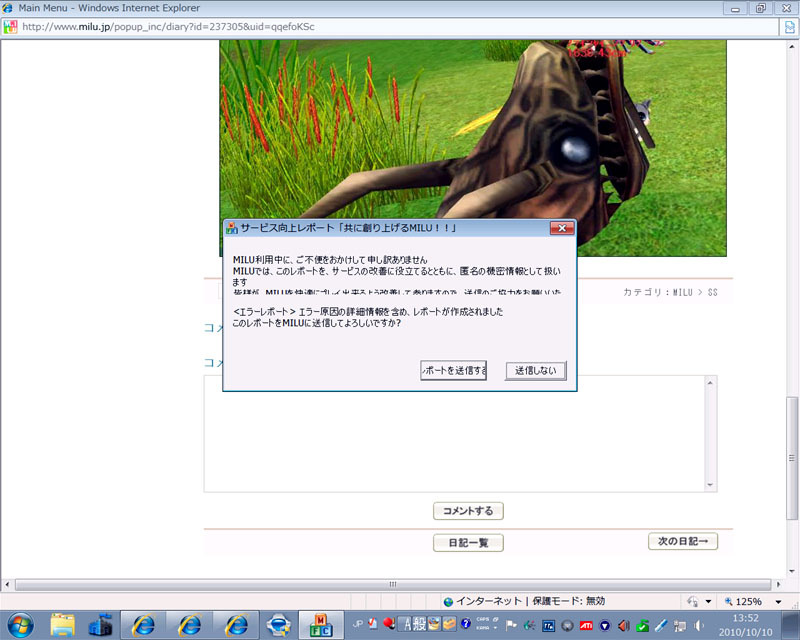800x640 pixels.
Task: Click the compatibility view icon in address bar
Action: tap(789, 27)
